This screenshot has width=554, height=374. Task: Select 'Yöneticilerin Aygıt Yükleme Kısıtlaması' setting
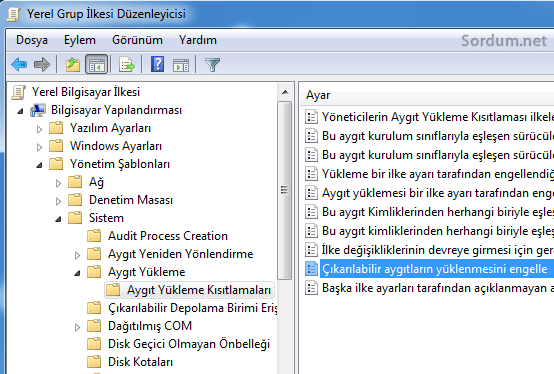(x=437, y=117)
